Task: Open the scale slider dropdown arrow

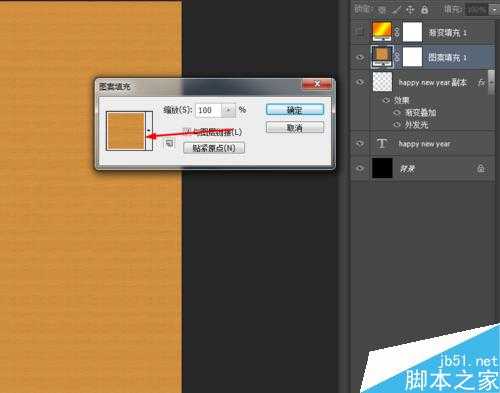Action: coord(228,110)
